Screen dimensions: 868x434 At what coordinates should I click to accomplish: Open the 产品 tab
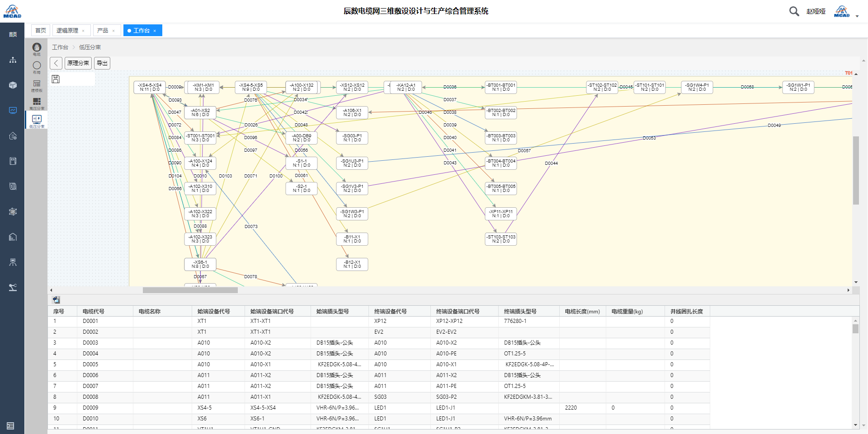103,31
